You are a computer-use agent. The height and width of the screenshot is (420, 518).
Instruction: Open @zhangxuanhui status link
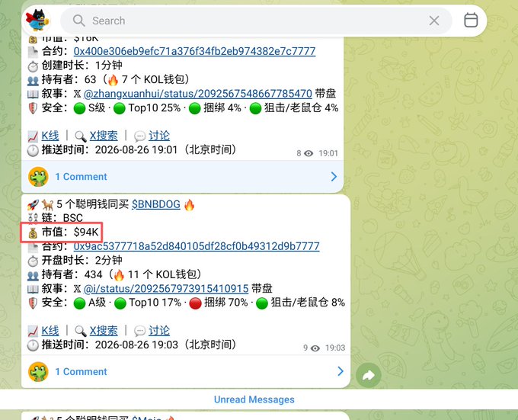click(x=198, y=94)
